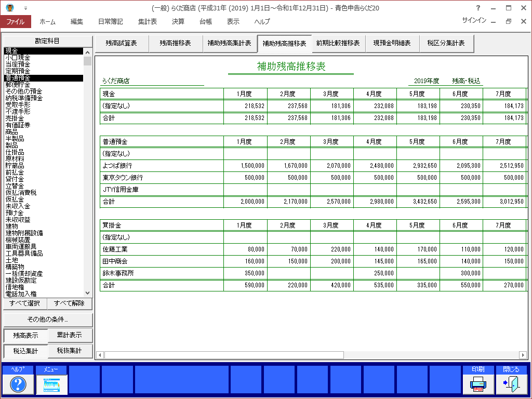The width and height of the screenshot is (532, 399).
Task: Switch to the 補助残高集計表 tab
Action: (229, 44)
